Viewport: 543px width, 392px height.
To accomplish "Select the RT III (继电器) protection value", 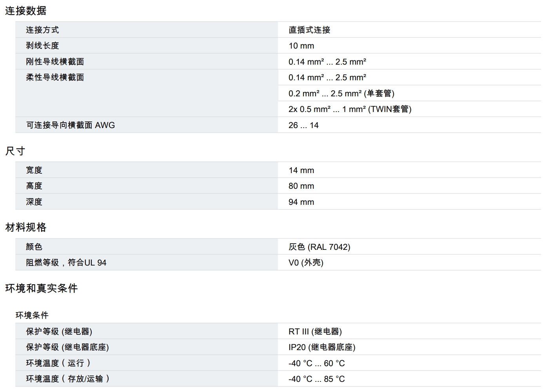I will tap(315, 332).
